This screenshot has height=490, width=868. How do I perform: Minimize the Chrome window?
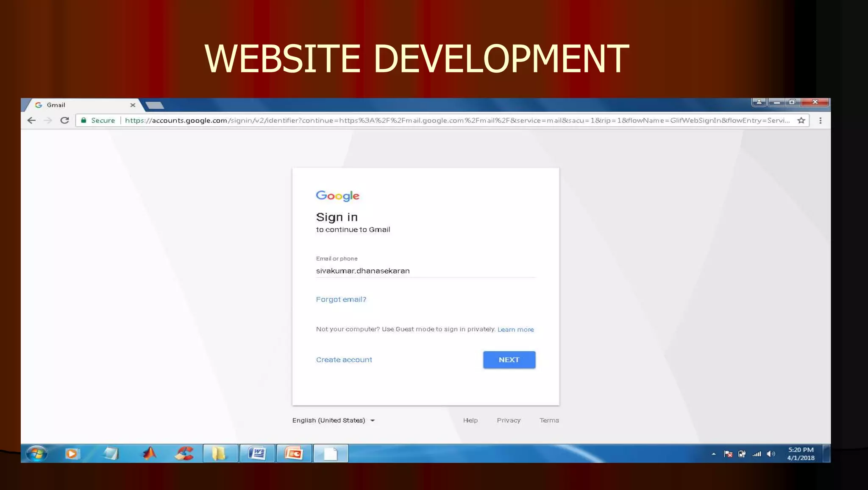[x=776, y=102]
